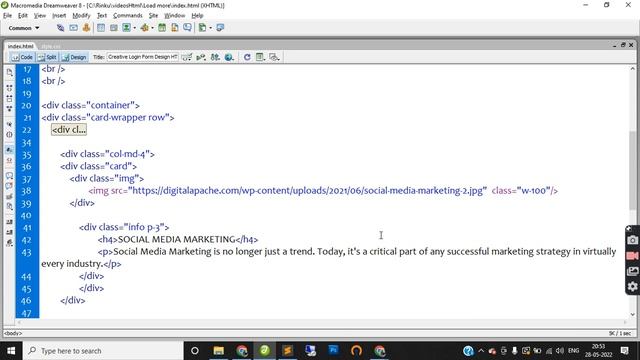Click inside the SOCIAL MEDIA MARKETING heading line
Screen dimensions: 640x360
(178, 240)
